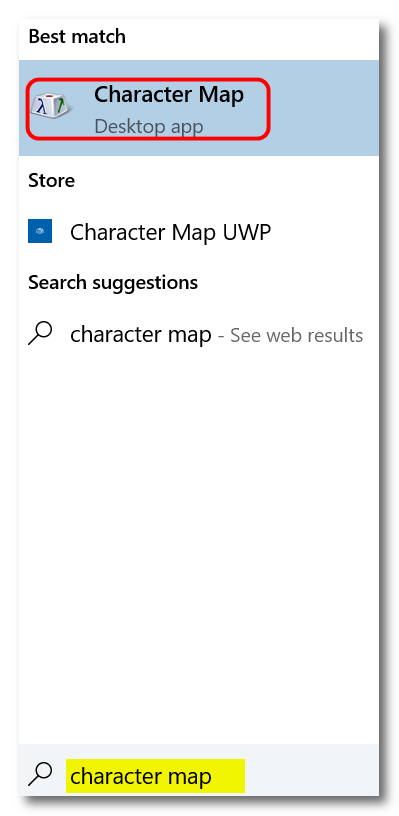Screen dimensions: 399x816
Task: Click the word "UWP" in the store result
Action: click(x=247, y=232)
